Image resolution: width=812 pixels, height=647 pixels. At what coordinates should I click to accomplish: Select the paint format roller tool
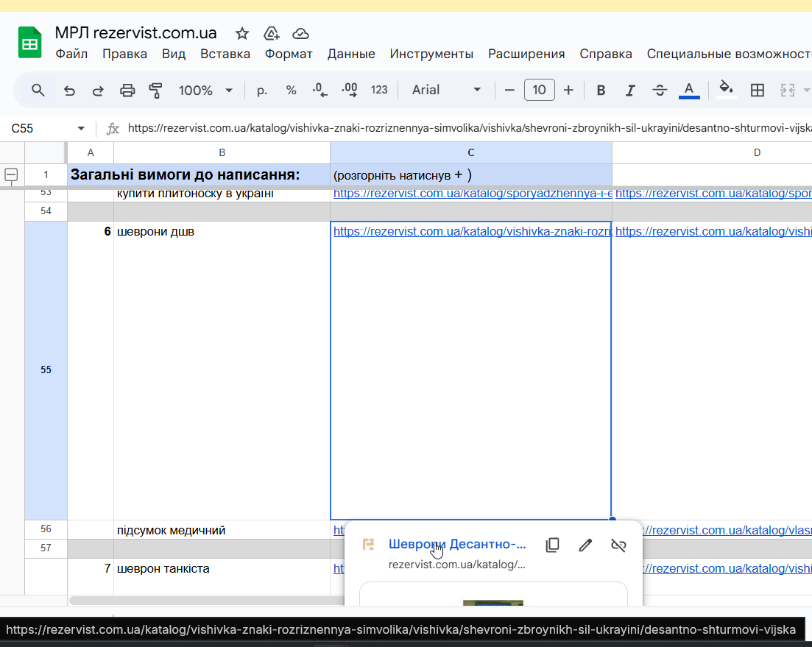point(155,90)
